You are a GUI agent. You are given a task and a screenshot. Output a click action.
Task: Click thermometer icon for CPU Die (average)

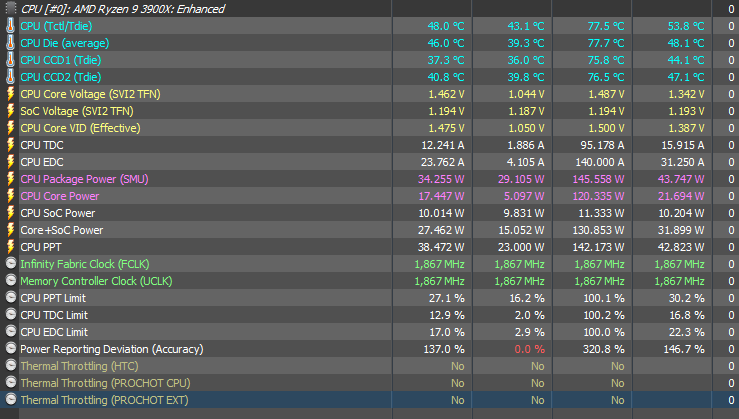tap(10, 43)
